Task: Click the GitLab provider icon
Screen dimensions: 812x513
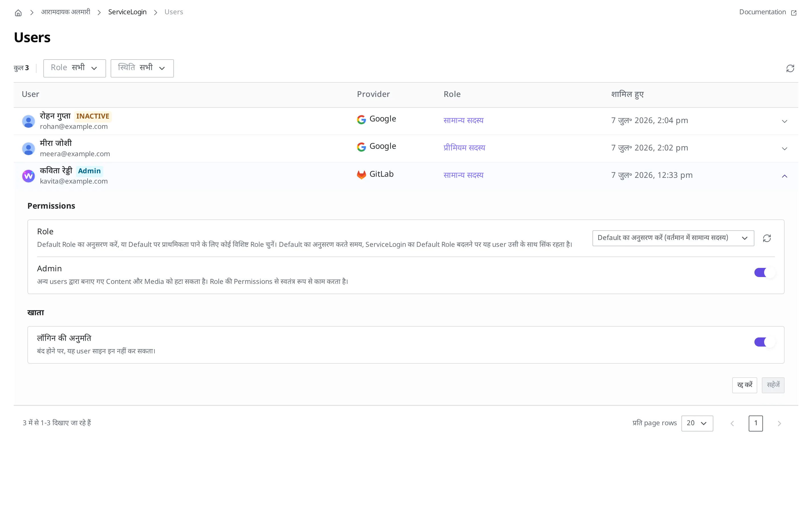Action: (x=361, y=174)
